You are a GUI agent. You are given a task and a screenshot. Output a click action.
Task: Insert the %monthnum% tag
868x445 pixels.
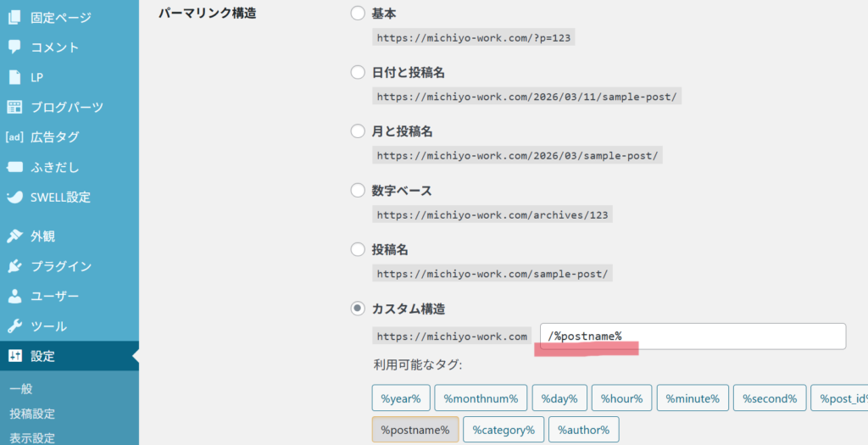(481, 398)
